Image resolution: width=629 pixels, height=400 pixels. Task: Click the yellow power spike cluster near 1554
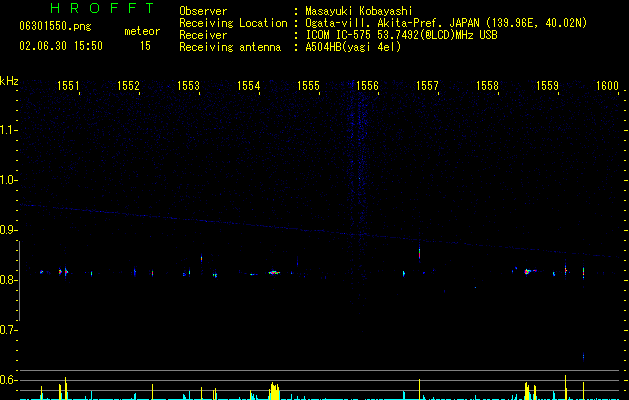[x=274, y=391]
